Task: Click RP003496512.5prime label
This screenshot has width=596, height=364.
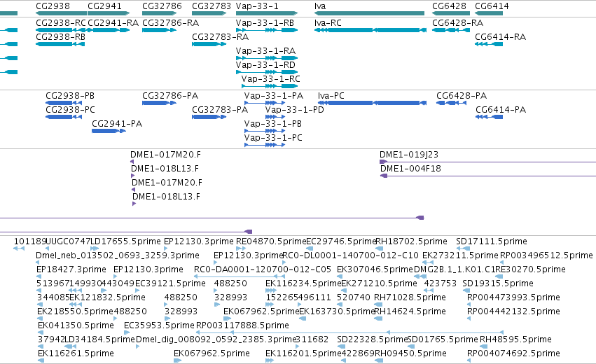Action: click(546, 255)
